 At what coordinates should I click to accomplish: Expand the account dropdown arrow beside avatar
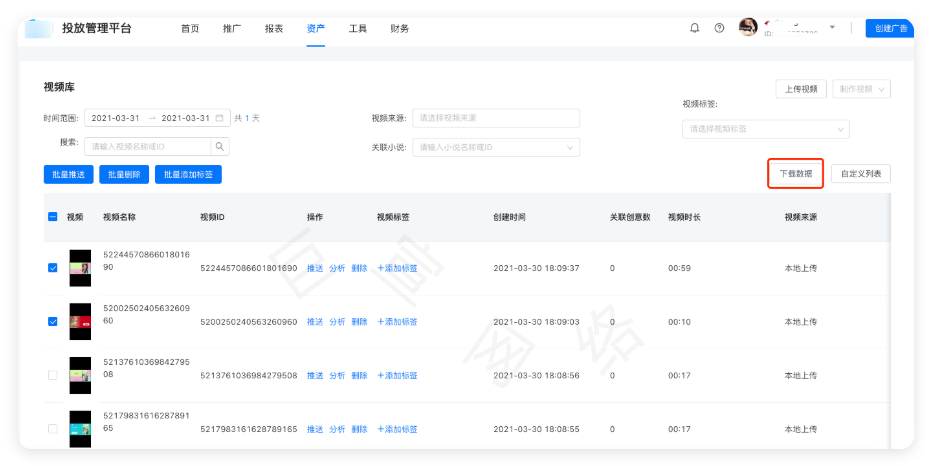coord(832,27)
